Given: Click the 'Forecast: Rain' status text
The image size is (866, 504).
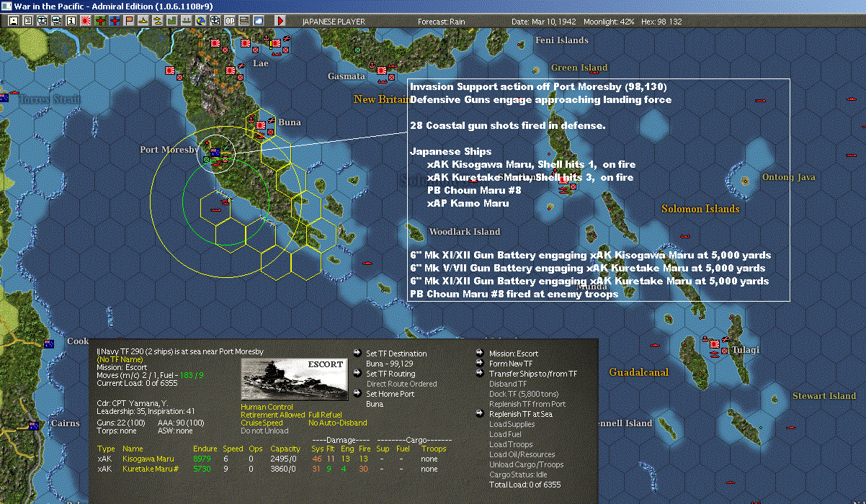Looking at the screenshot, I should coord(442,21).
